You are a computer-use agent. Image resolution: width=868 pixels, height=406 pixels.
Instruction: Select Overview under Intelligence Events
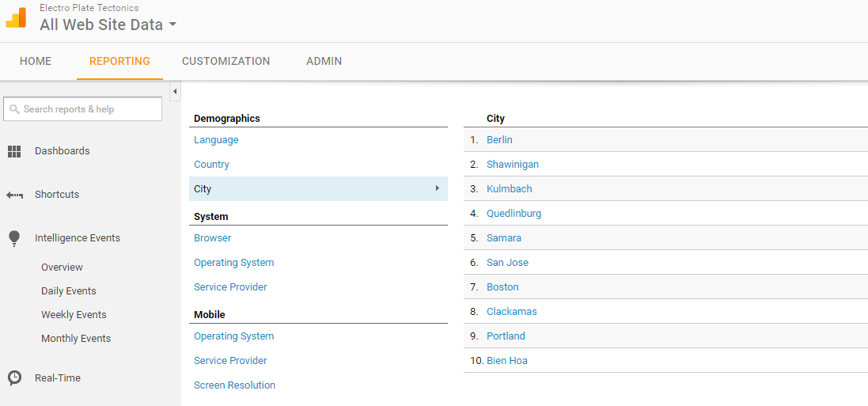click(62, 268)
